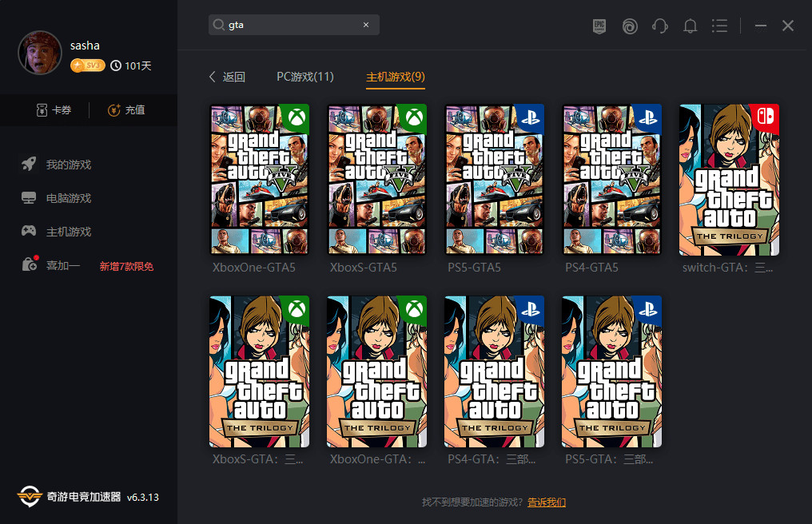Screen dimensions: 812x524
Task: Go to 我的游戏 in sidebar
Action: coord(57,165)
